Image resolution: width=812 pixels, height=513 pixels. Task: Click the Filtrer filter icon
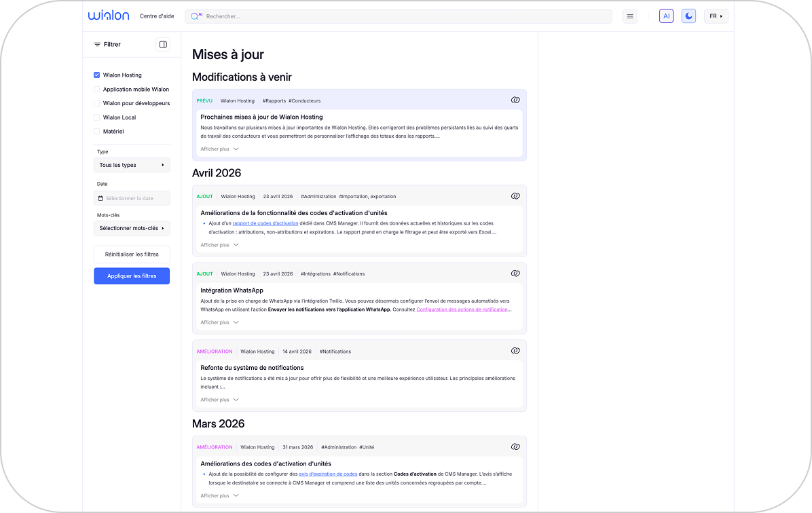click(97, 45)
